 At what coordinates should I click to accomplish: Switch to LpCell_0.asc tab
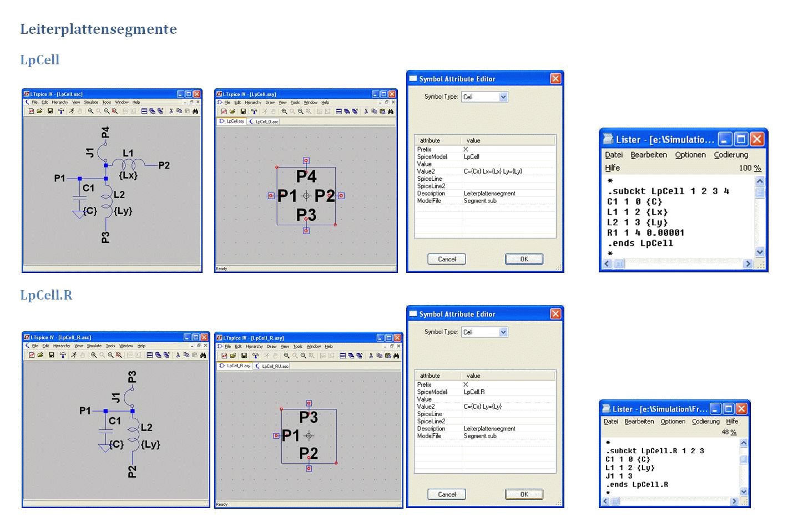(264, 121)
